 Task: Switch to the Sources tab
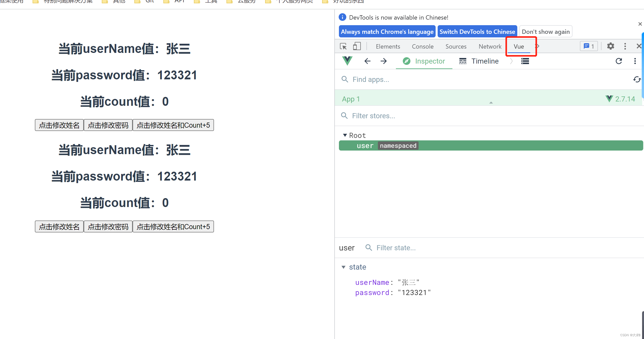tap(456, 47)
